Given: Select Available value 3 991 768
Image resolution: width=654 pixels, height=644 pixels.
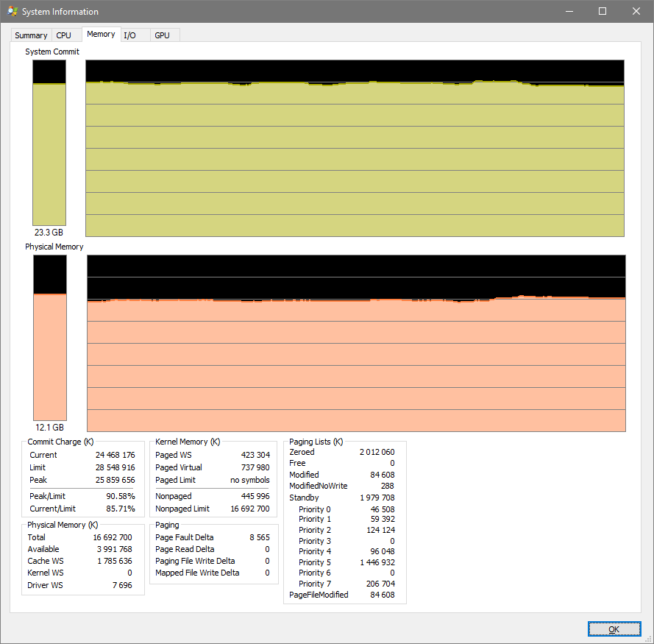Looking at the screenshot, I should 115,549.
